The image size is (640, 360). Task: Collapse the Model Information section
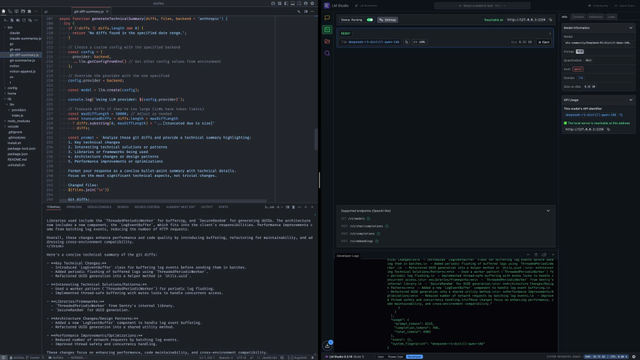631,28
